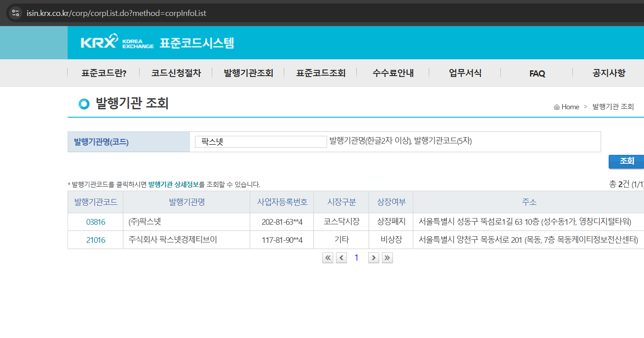The height and width of the screenshot is (338, 644).
Task: Click 발행기관 조회 breadcrumb link
Action: click(613, 107)
